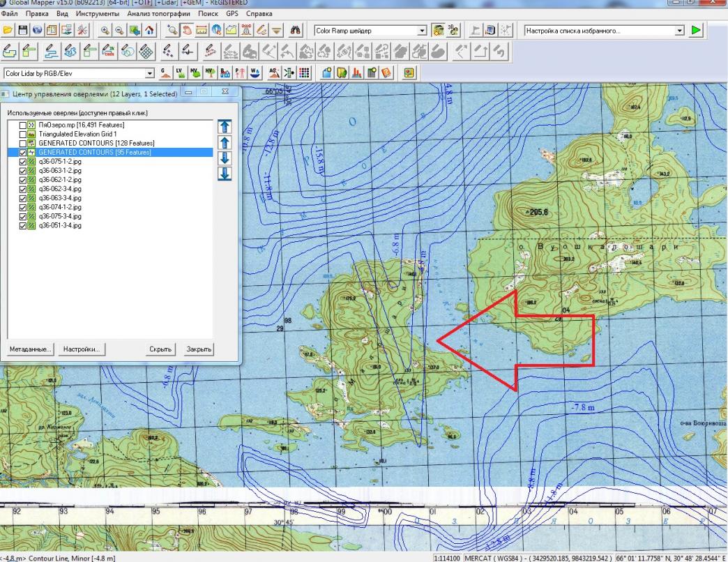The width and height of the screenshot is (728, 562).
Task: Enable the ПяОзеро.mp layer checkbox
Action: (x=23, y=125)
